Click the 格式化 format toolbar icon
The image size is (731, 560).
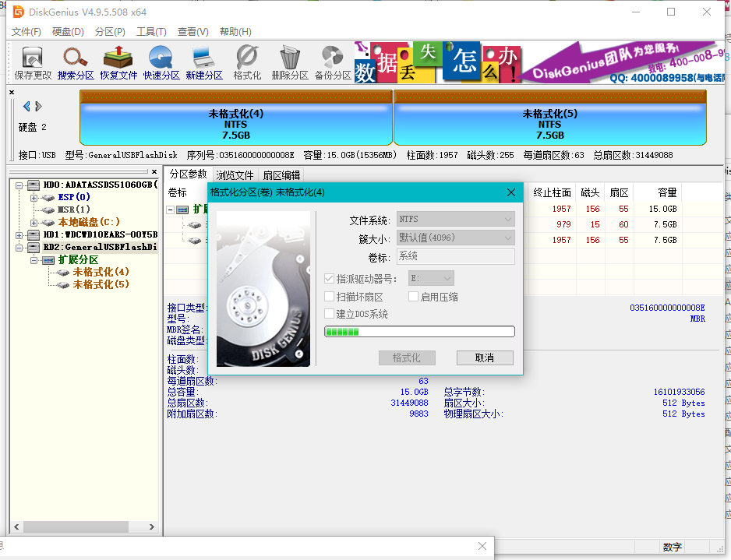click(x=245, y=62)
